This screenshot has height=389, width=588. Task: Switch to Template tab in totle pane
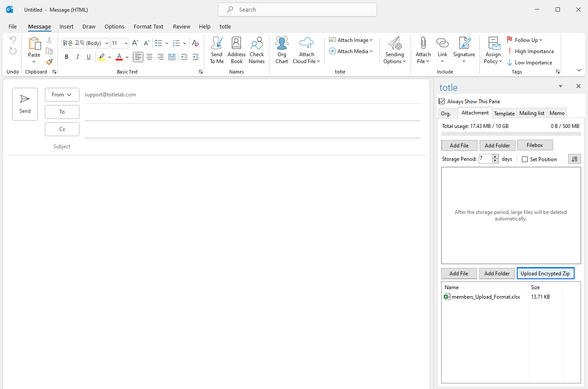(504, 113)
